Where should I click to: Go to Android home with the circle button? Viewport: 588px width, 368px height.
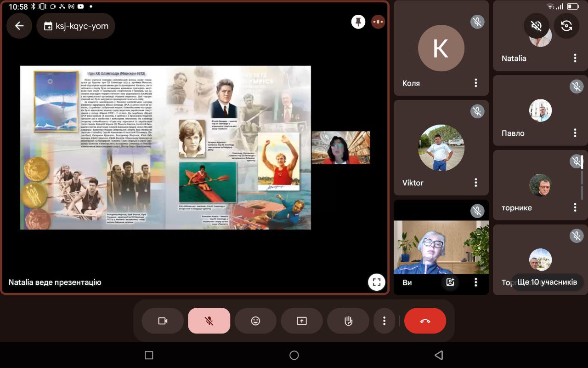(294, 355)
